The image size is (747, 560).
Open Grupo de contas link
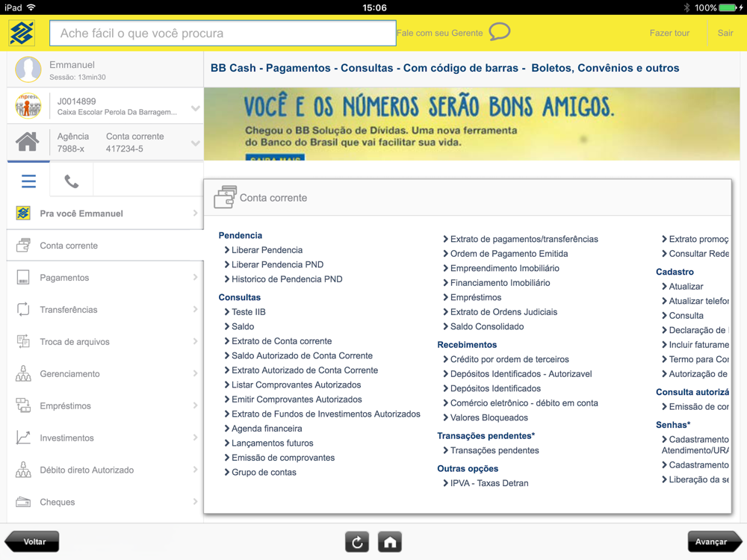coord(264,473)
